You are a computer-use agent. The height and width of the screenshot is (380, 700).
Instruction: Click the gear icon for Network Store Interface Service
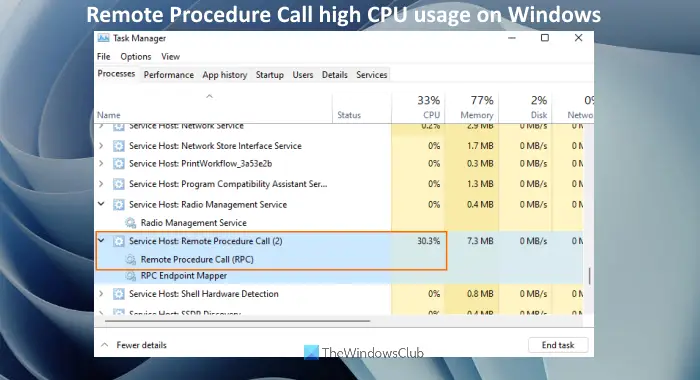(118, 146)
